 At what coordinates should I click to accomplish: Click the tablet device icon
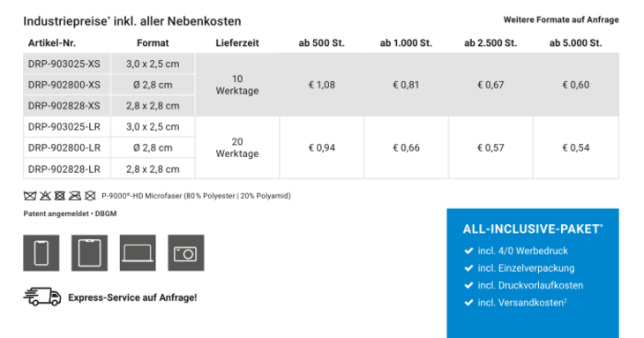pyautogui.click(x=89, y=253)
